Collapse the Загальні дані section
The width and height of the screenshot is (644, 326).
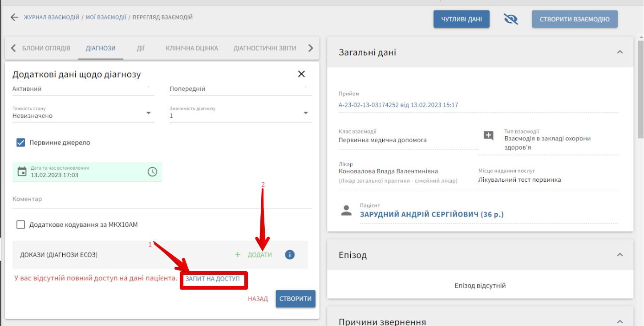tap(620, 52)
